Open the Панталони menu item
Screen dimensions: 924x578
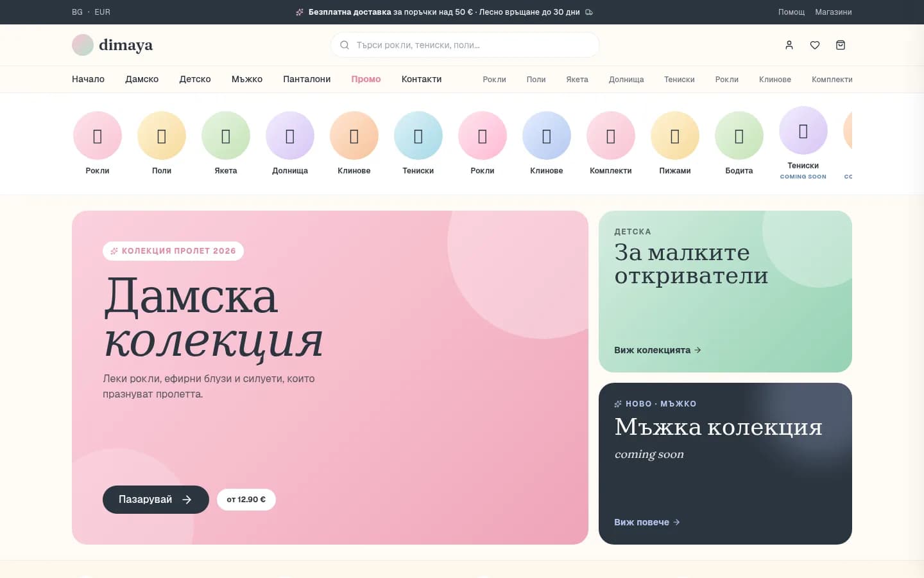coord(307,79)
